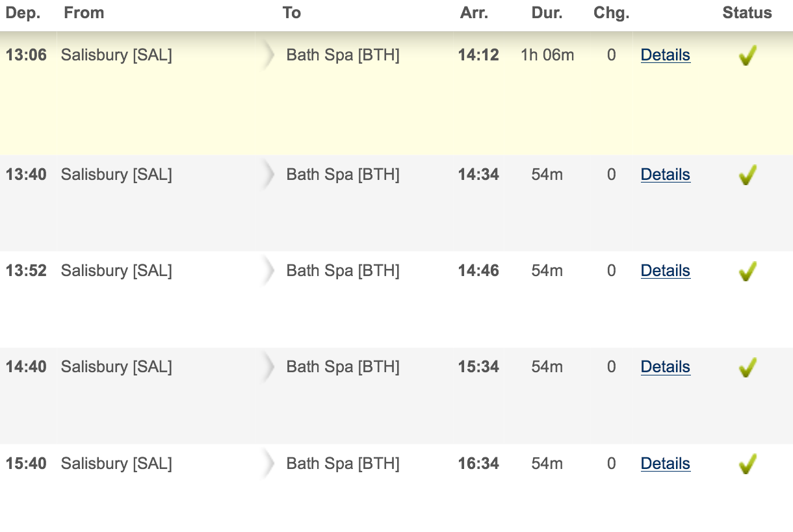The image size is (793, 532).
Task: Click the Dur. column header
Action: click(547, 13)
